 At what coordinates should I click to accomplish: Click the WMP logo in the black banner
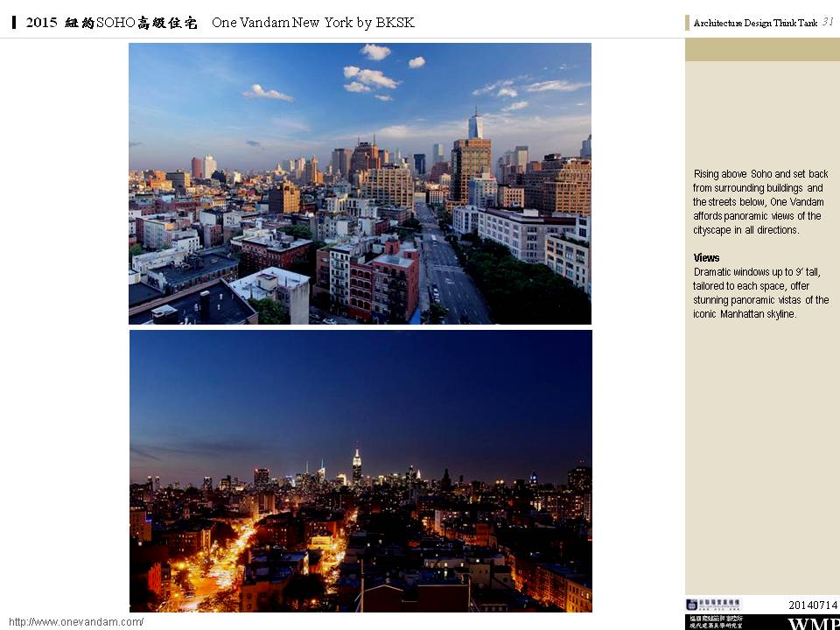[813, 624]
